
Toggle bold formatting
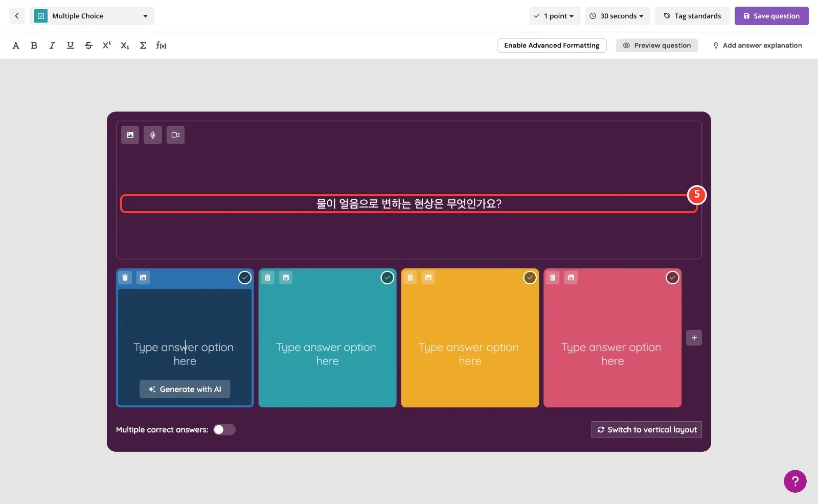point(34,45)
